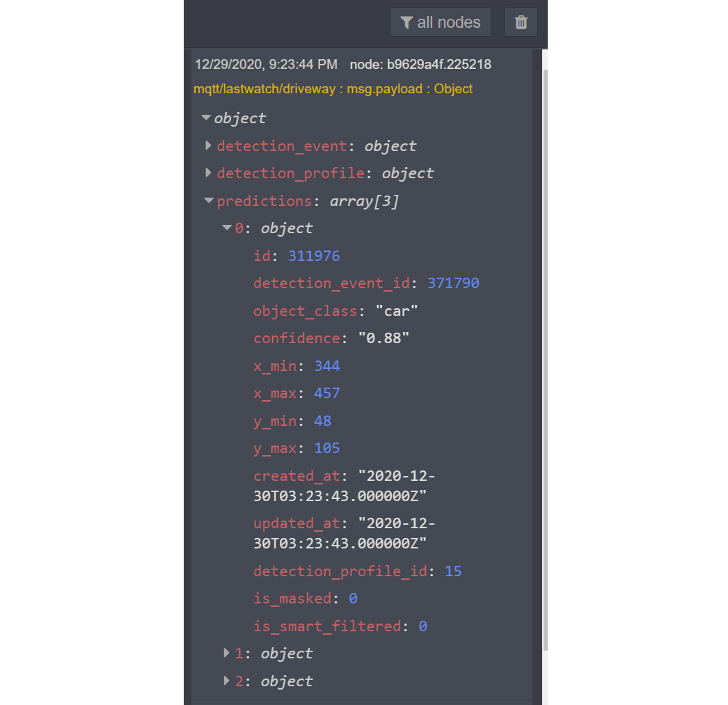Select confidence value "0.88"
Viewport: 728px width, 705px height.
(383, 338)
